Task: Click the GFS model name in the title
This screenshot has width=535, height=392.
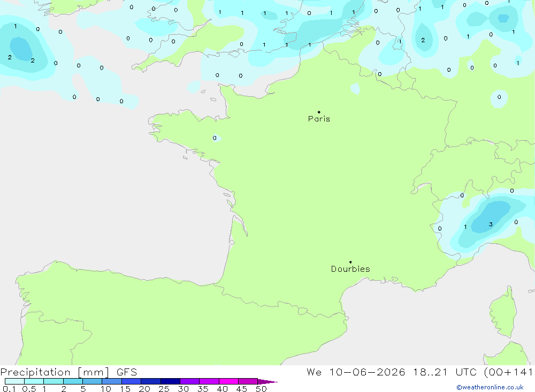Action: (127, 372)
